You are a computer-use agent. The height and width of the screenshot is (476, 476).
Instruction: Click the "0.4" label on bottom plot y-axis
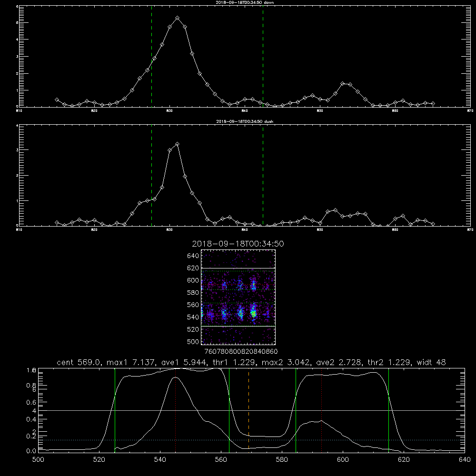point(31,419)
